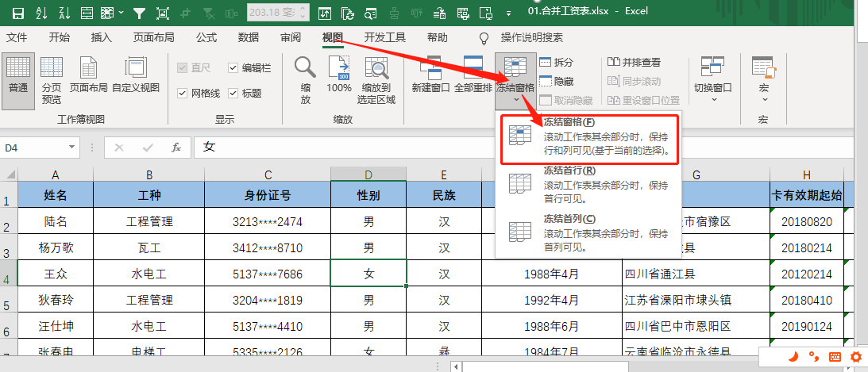This screenshot has height=372, width=868.
Task: Choose Freeze Panes (冻结窗格(F)) menu option
Action: [589, 140]
